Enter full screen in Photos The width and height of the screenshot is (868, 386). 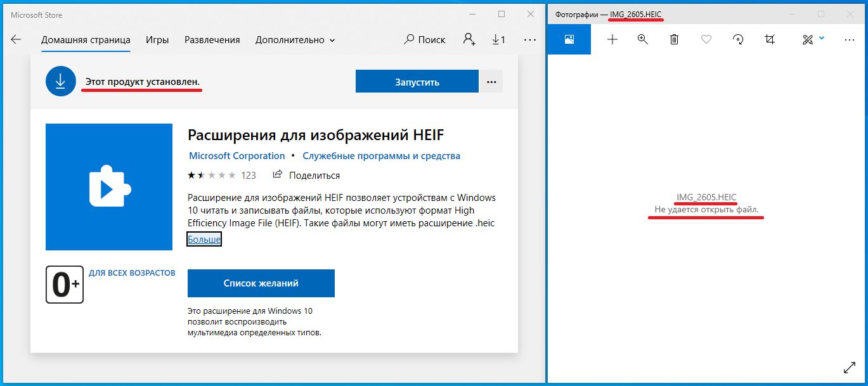pyautogui.click(x=850, y=368)
